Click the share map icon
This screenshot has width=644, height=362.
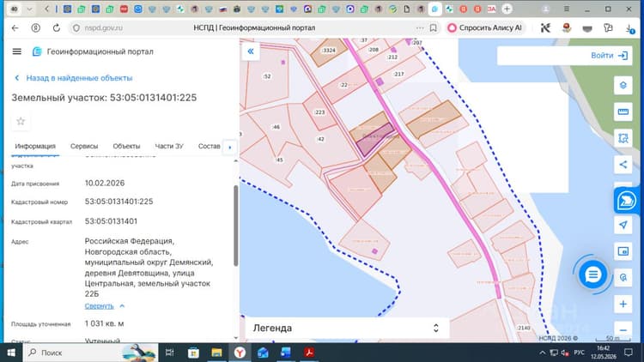pos(623,165)
